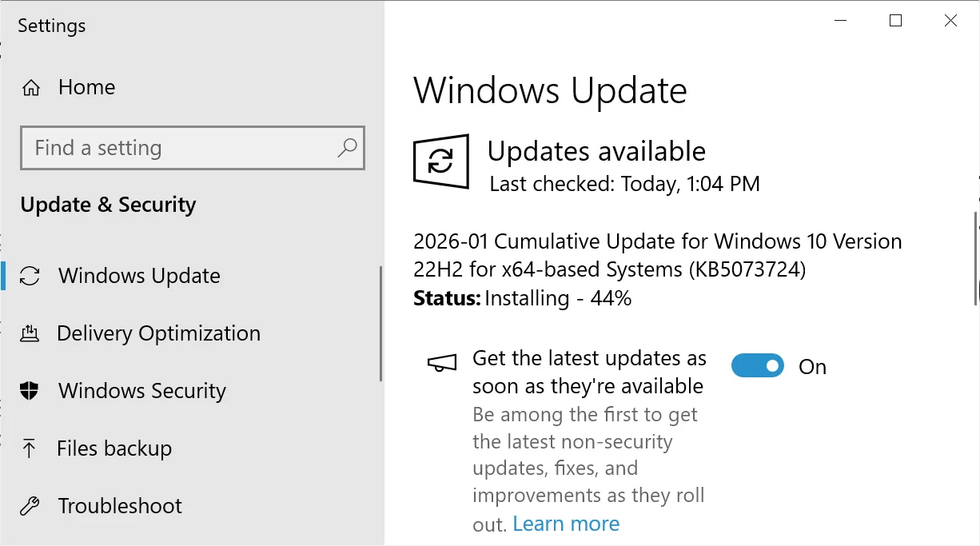Viewport: 980px width, 546px height.
Task: Open the Learn more link
Action: point(566,523)
